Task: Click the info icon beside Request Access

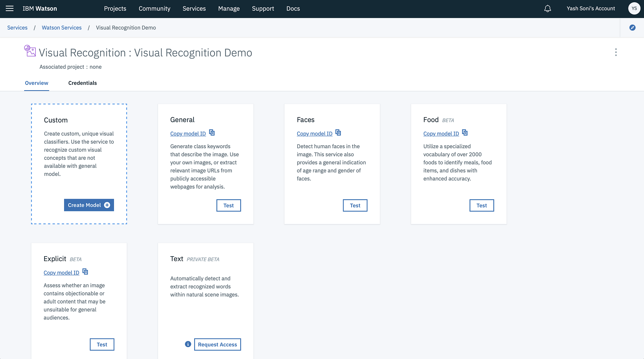Action: pyautogui.click(x=188, y=344)
